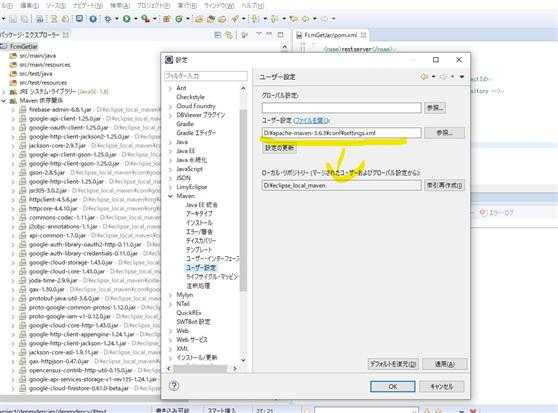Open the ウィンドウ(W) menu

(x=219, y=5)
